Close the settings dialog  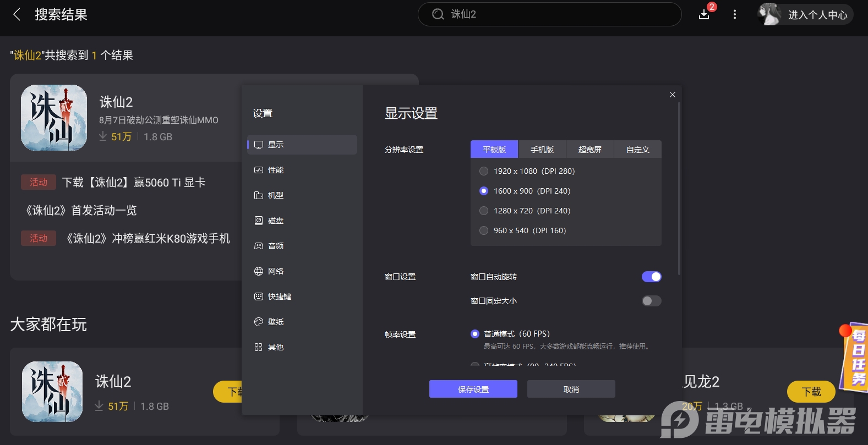click(673, 95)
